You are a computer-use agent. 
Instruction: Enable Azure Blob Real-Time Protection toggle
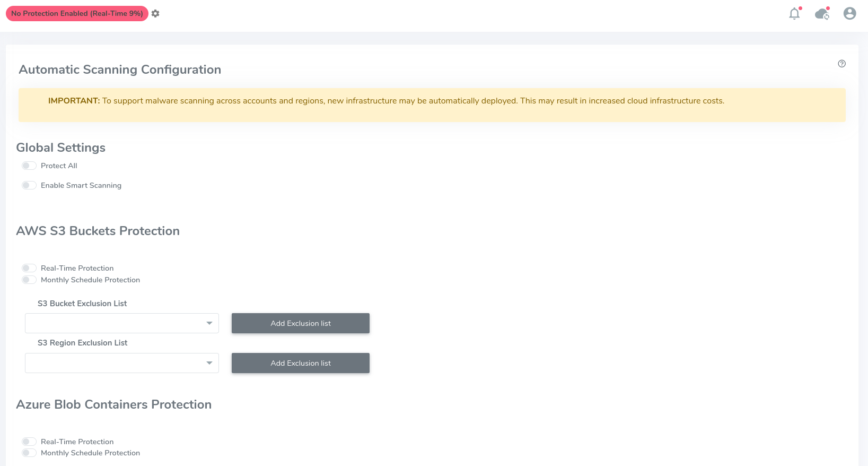[x=29, y=442]
